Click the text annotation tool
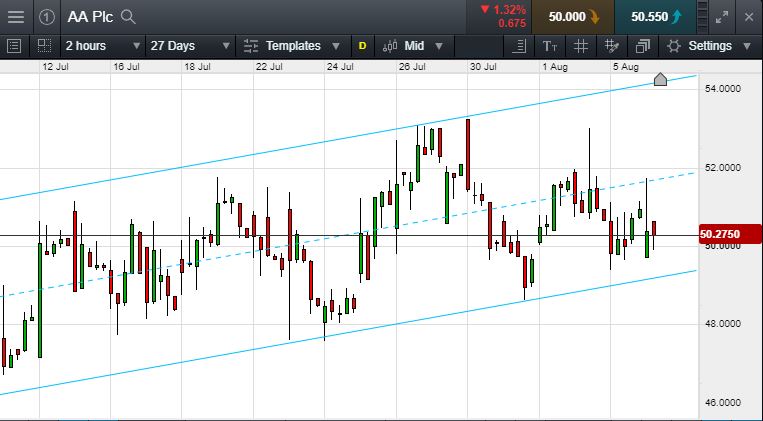The height and width of the screenshot is (421, 763). [550, 46]
